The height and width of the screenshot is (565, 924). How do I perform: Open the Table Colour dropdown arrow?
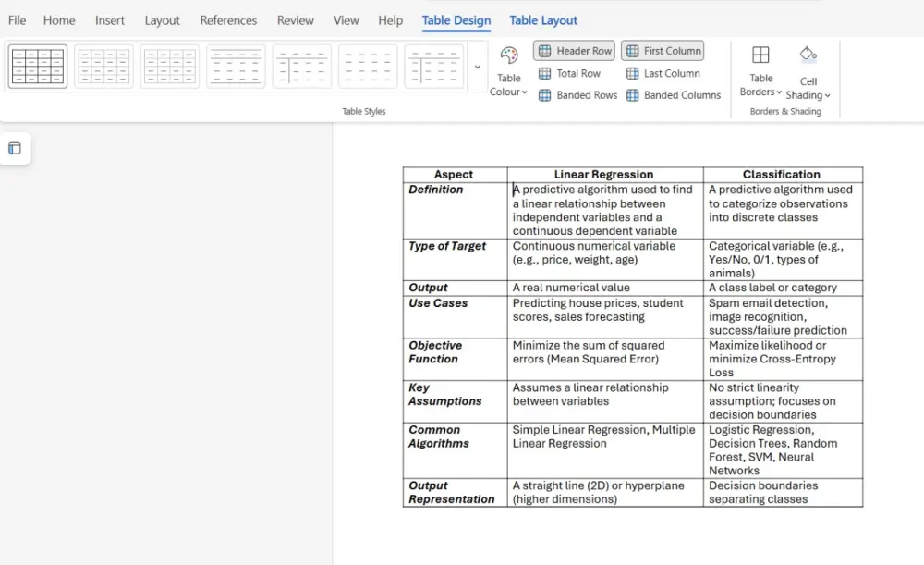coord(524,92)
